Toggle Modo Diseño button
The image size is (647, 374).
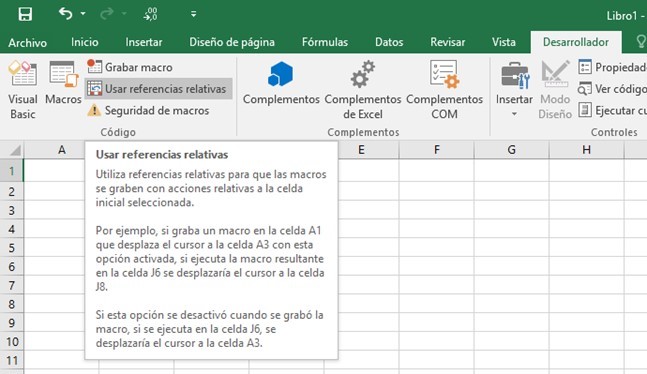[555, 90]
